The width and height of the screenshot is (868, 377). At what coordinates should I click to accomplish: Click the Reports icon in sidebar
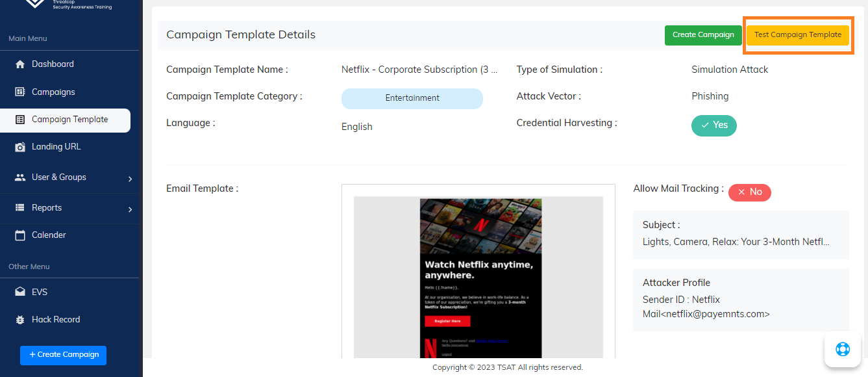point(20,208)
